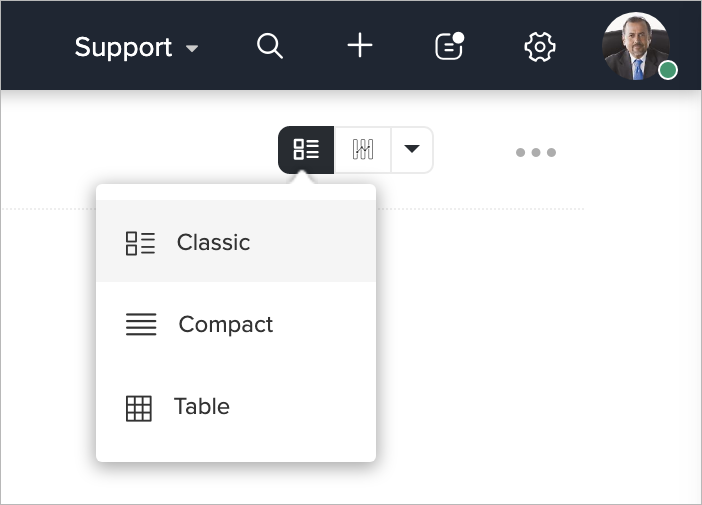Toggle the list view mode button
Screen dimensions: 702x505
click(x=306, y=150)
